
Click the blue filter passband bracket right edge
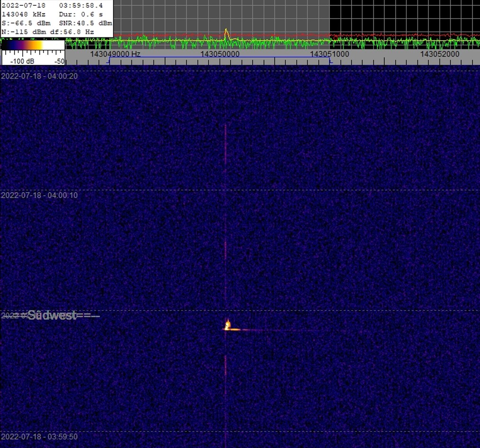point(330,60)
